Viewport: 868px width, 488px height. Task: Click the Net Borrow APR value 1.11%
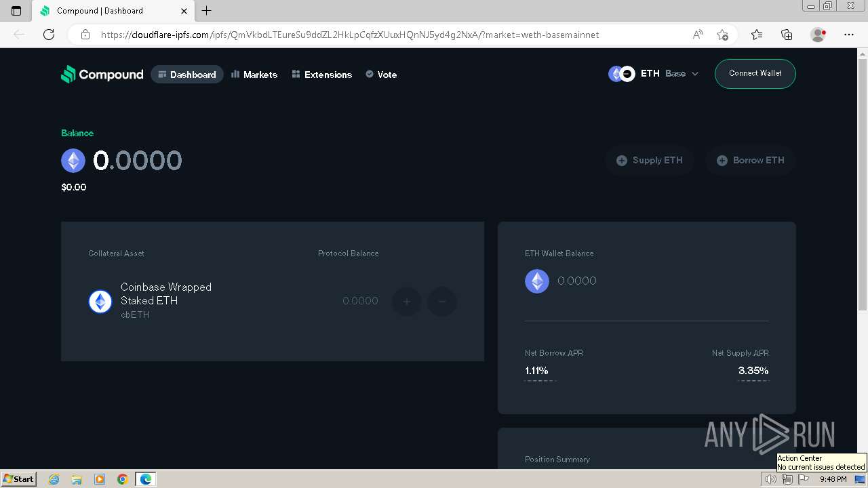536,371
